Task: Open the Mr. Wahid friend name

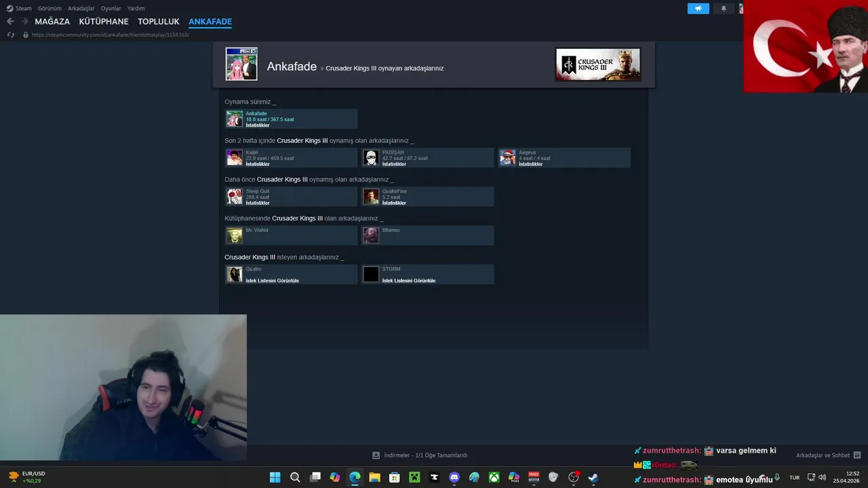Action: 256,230
